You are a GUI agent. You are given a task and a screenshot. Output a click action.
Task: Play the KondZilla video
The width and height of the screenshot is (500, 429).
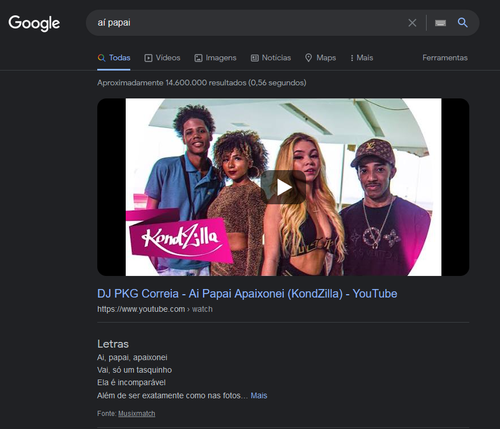point(283,187)
